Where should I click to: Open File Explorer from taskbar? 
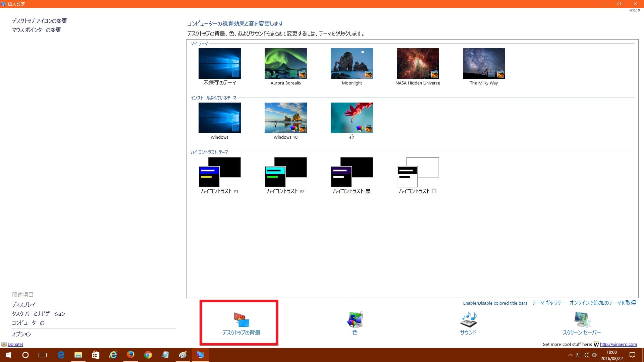[78, 355]
